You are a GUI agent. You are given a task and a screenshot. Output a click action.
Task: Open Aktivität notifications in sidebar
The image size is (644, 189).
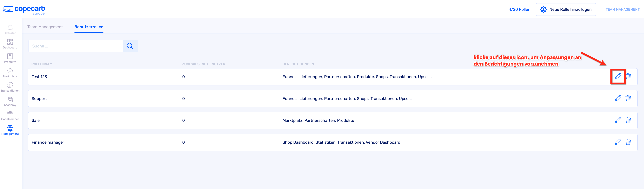click(x=10, y=29)
